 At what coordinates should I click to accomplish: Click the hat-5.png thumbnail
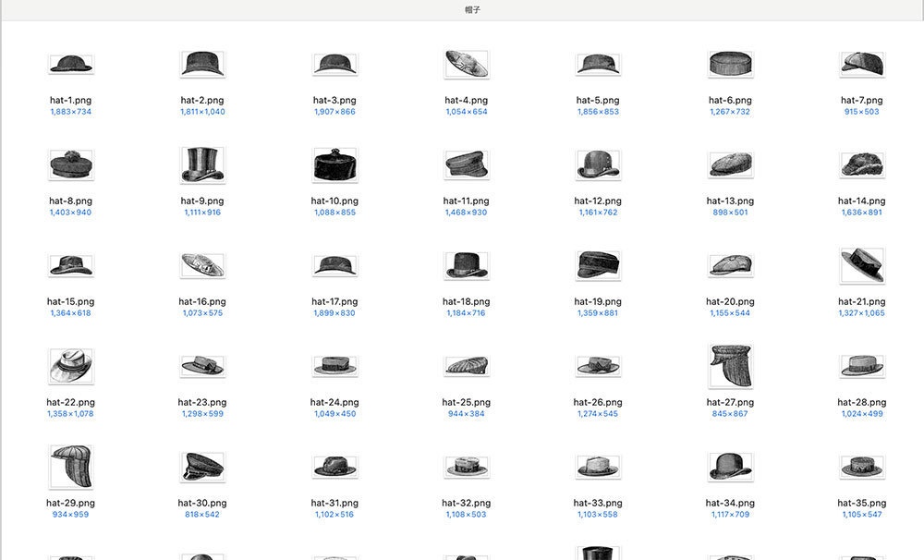pos(598,64)
